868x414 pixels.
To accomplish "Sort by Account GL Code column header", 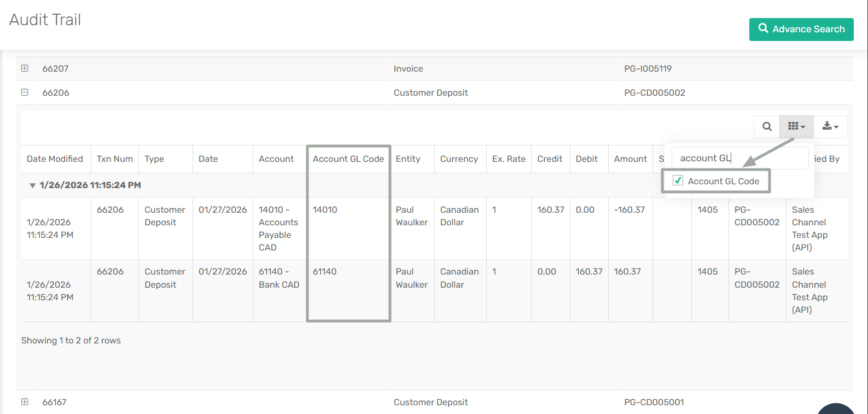I will [348, 159].
